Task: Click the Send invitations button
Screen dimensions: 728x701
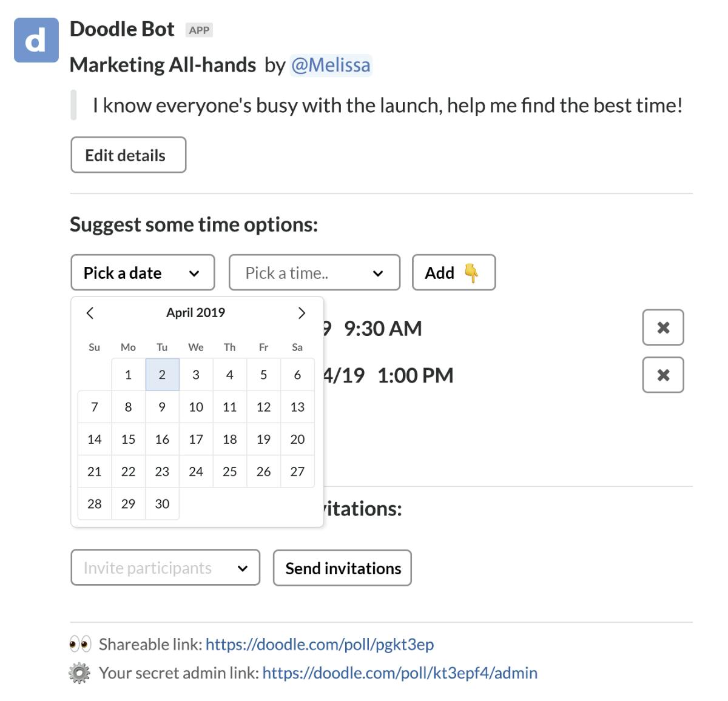Action: click(x=342, y=568)
